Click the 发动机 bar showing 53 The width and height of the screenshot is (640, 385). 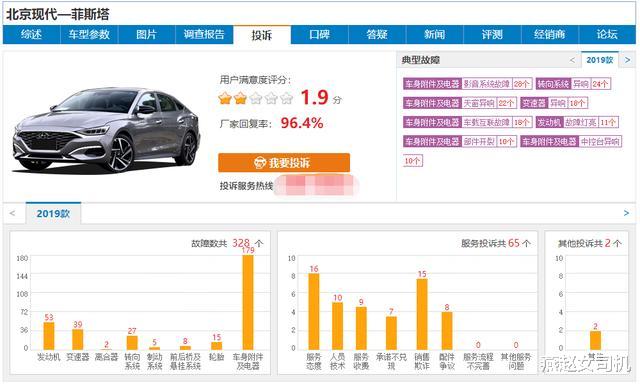(x=49, y=336)
